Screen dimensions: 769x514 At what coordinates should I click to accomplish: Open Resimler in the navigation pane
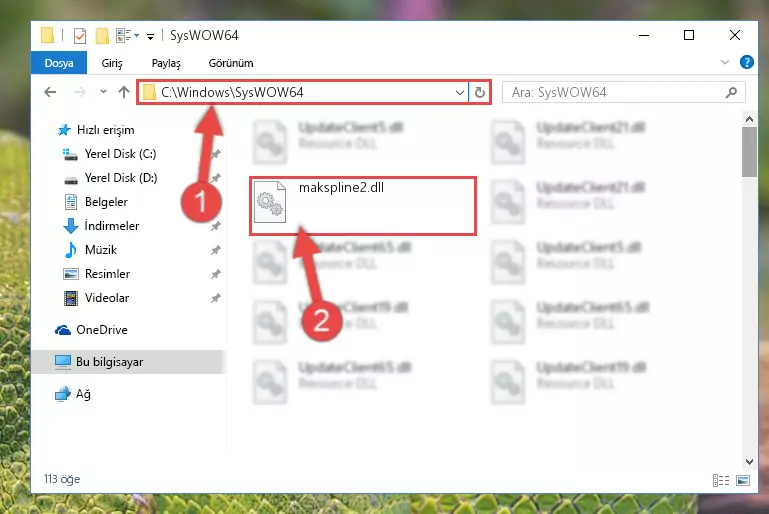[107, 274]
